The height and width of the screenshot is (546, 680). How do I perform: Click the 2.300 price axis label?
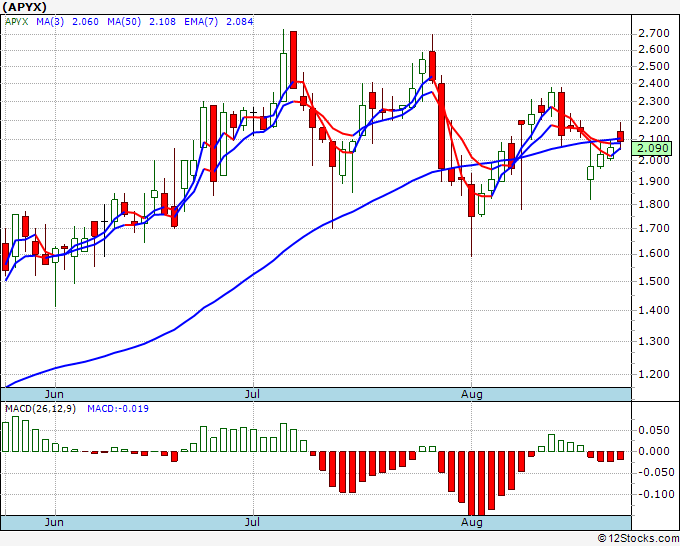[x=654, y=101]
